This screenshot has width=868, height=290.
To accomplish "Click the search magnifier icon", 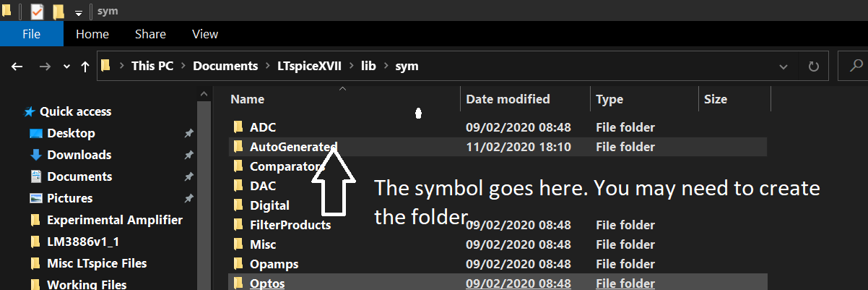I will click(856, 66).
